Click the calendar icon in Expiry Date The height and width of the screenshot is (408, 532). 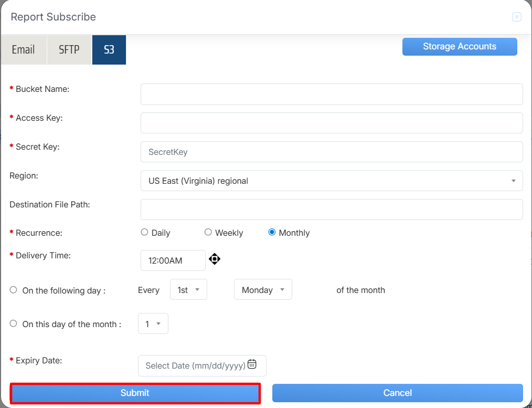click(252, 364)
